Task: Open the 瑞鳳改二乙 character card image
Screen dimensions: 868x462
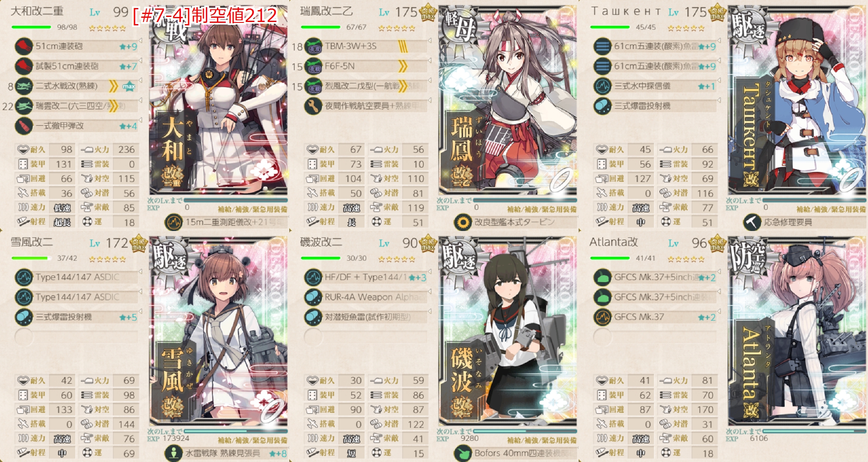Action: pyautogui.click(x=508, y=100)
